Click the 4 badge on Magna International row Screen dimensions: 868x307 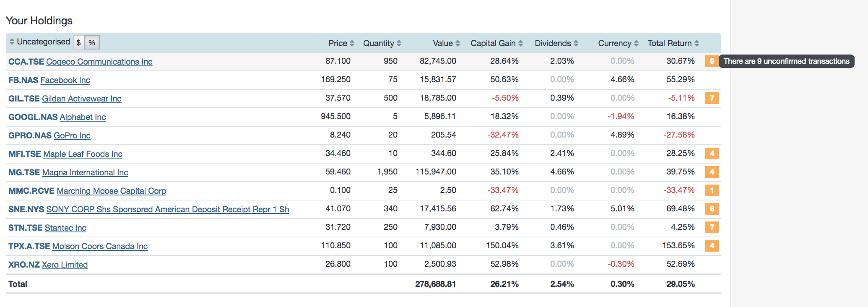pos(712,172)
